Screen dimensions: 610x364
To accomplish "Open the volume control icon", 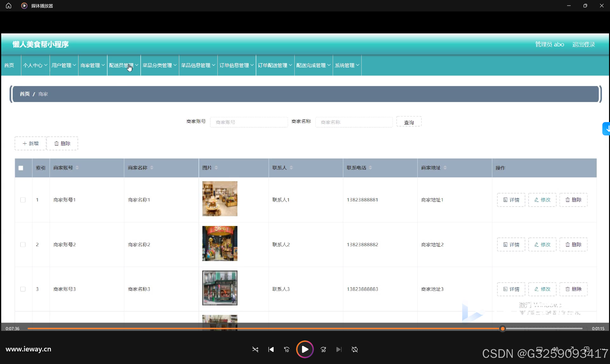I will point(555,349).
